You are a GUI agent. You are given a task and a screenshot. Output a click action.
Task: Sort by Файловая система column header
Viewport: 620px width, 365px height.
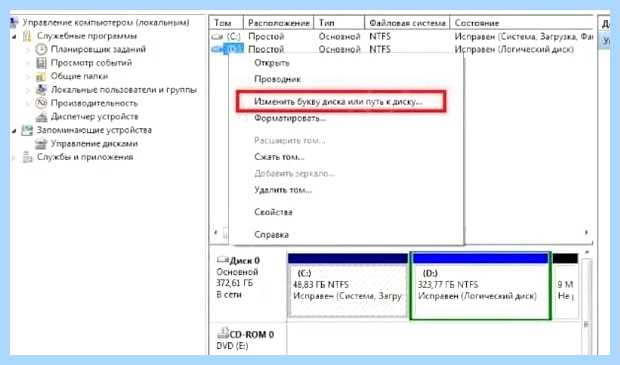(x=407, y=23)
